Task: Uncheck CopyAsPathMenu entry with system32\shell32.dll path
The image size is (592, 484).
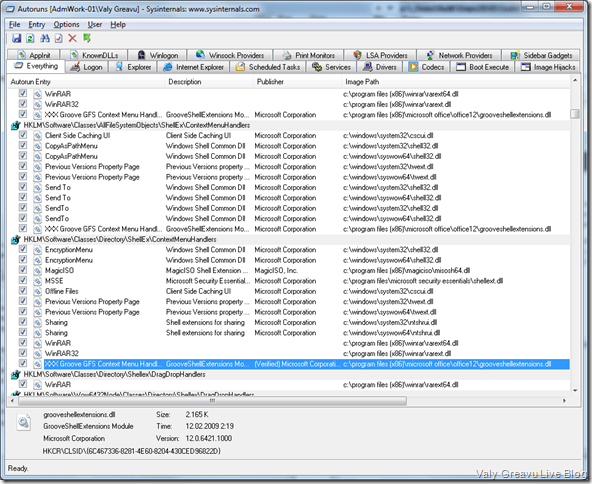Action: (x=23, y=145)
